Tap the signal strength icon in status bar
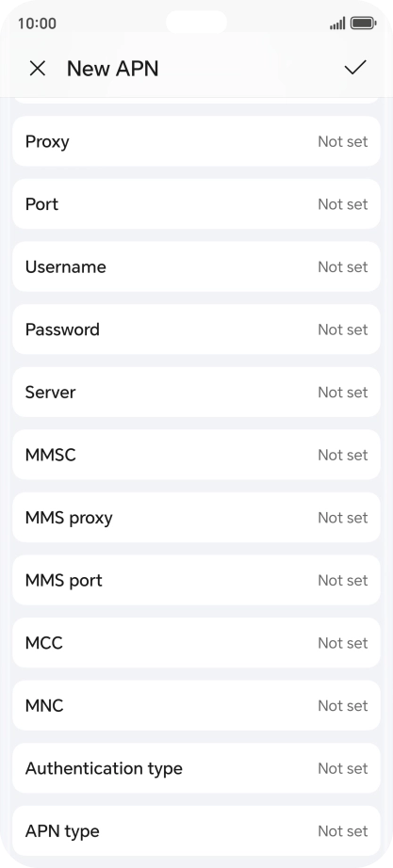This screenshot has height=868, width=393. 337,24
